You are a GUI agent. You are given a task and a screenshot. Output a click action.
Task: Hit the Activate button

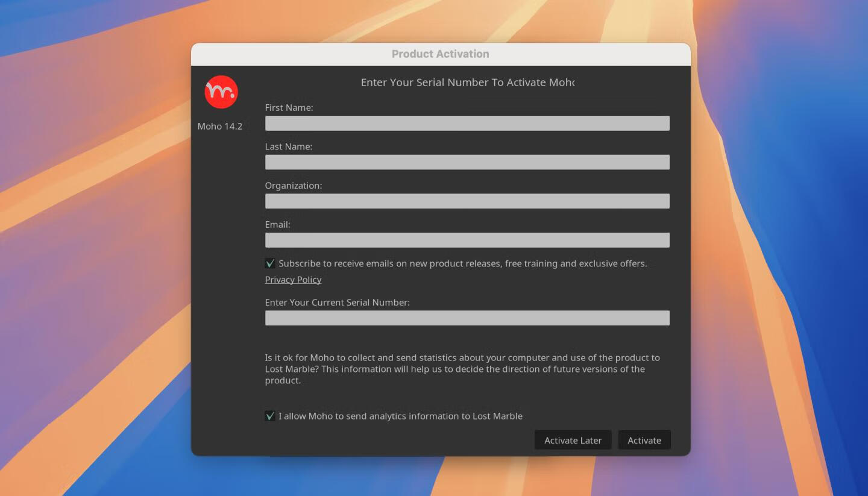644,440
